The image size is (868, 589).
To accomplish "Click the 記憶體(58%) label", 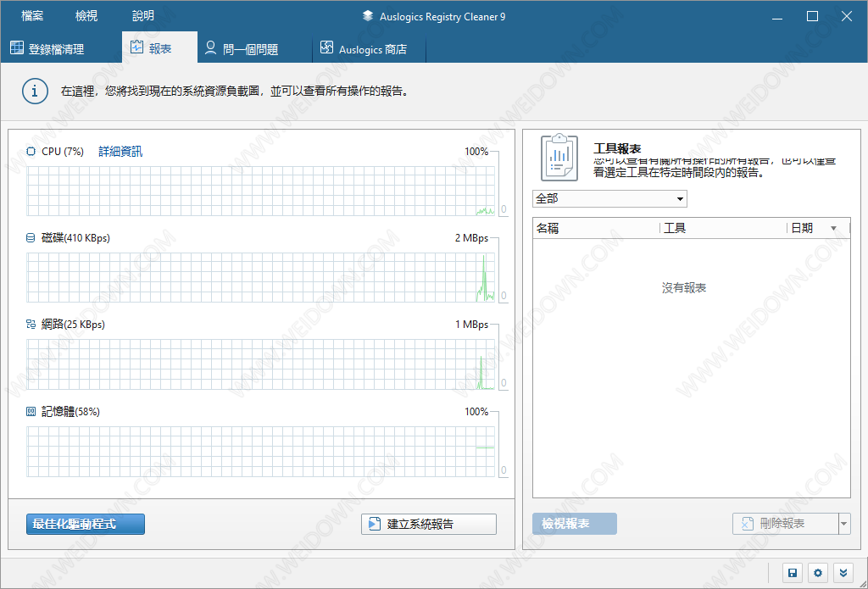I will pyautogui.click(x=70, y=411).
